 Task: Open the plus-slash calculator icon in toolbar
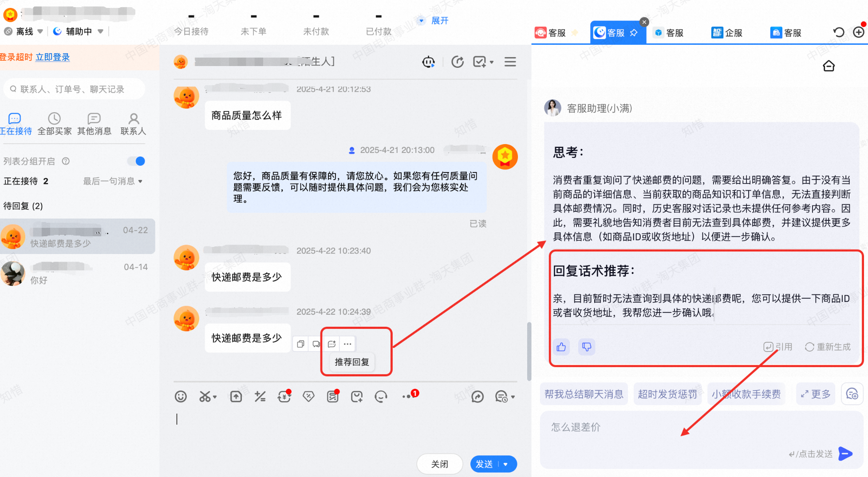tap(260, 396)
